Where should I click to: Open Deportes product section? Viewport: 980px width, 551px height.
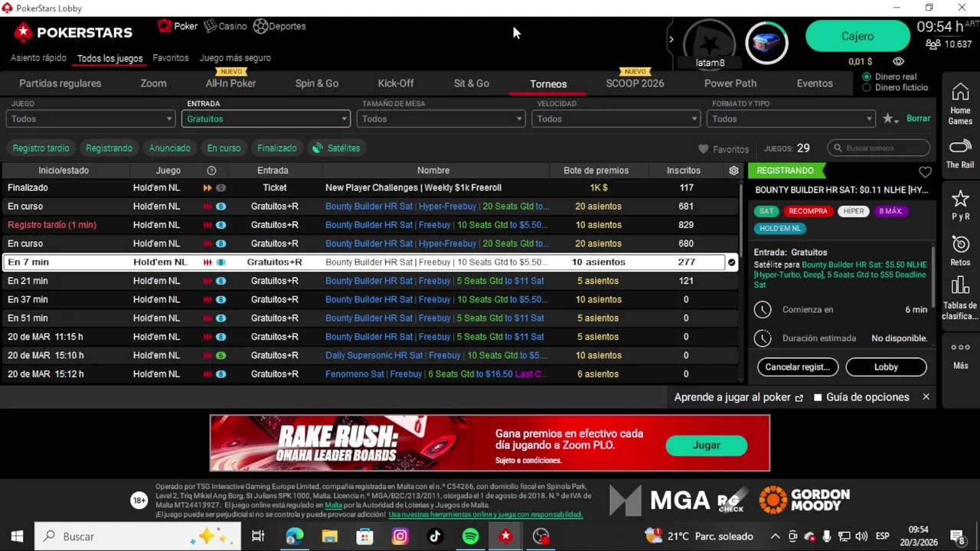coord(279,26)
